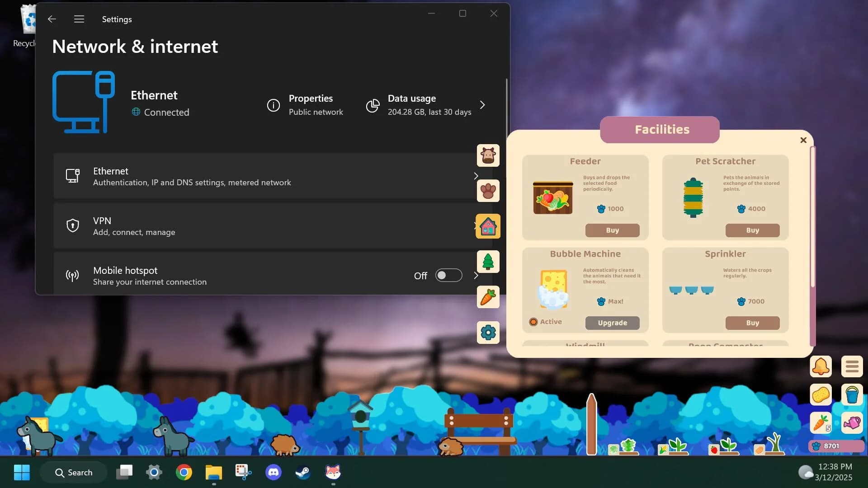Expand the Ethernet authentication settings row
Image resolution: width=868 pixels, height=488 pixels.
point(475,176)
